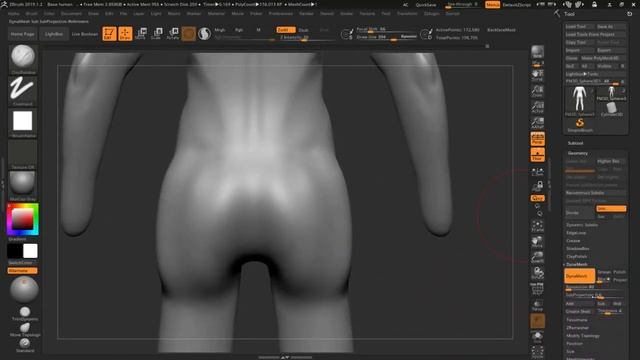Screen dimensions: 640x360
Task: Toggle Perspective (Persp) view
Action: pyautogui.click(x=538, y=139)
